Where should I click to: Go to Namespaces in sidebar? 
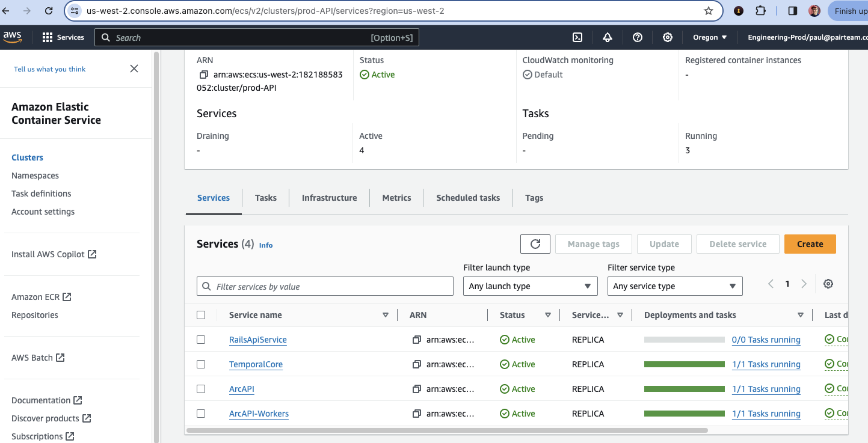[x=35, y=176]
